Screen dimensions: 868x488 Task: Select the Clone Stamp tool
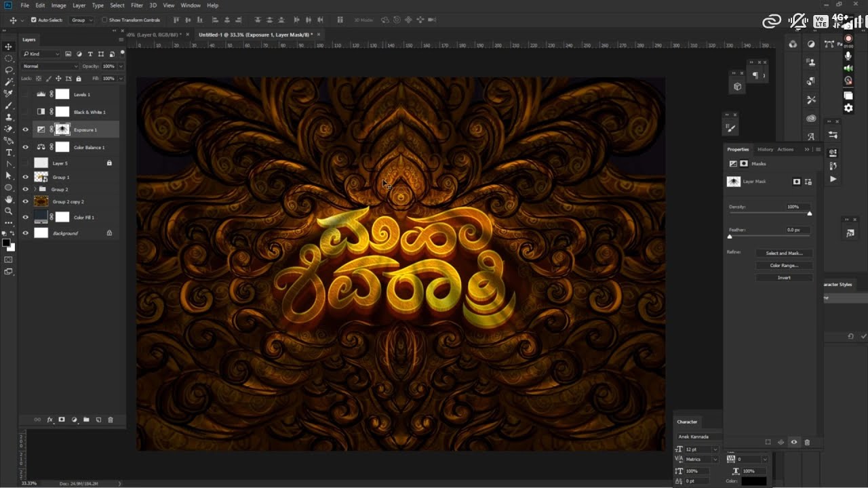[9, 117]
